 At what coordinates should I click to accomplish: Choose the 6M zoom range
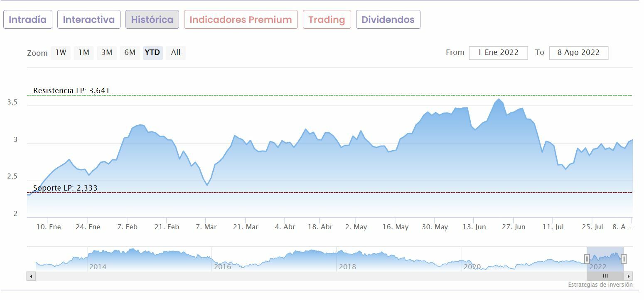(130, 53)
